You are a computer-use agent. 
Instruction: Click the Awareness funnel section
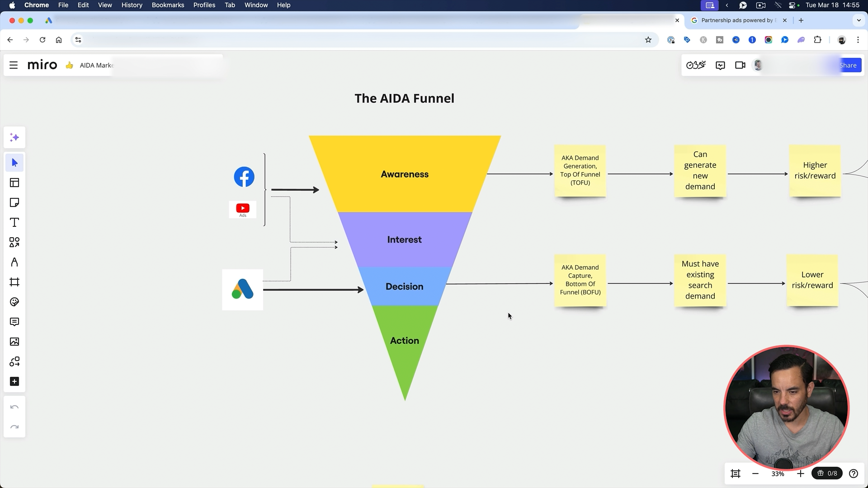405,174
